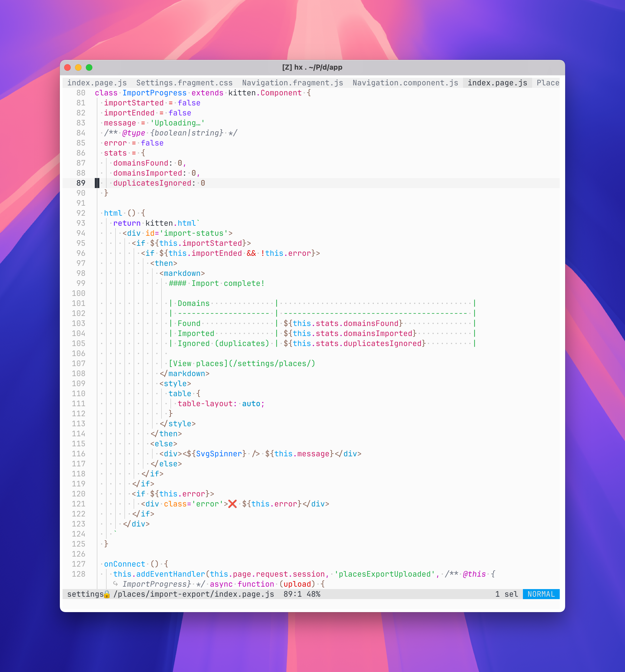Select the Navigation.component.js buffer tab

pyautogui.click(x=405, y=83)
